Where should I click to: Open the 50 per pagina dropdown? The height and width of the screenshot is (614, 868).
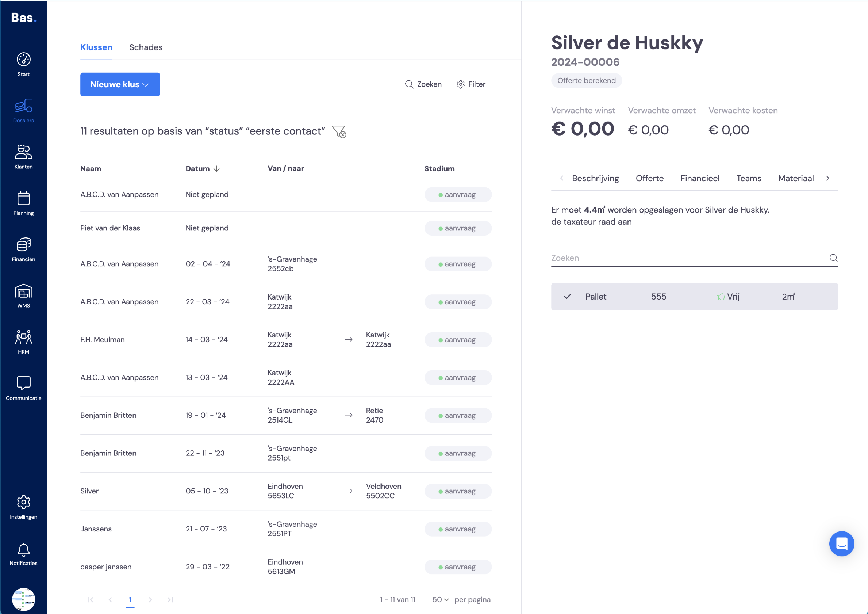click(x=441, y=600)
